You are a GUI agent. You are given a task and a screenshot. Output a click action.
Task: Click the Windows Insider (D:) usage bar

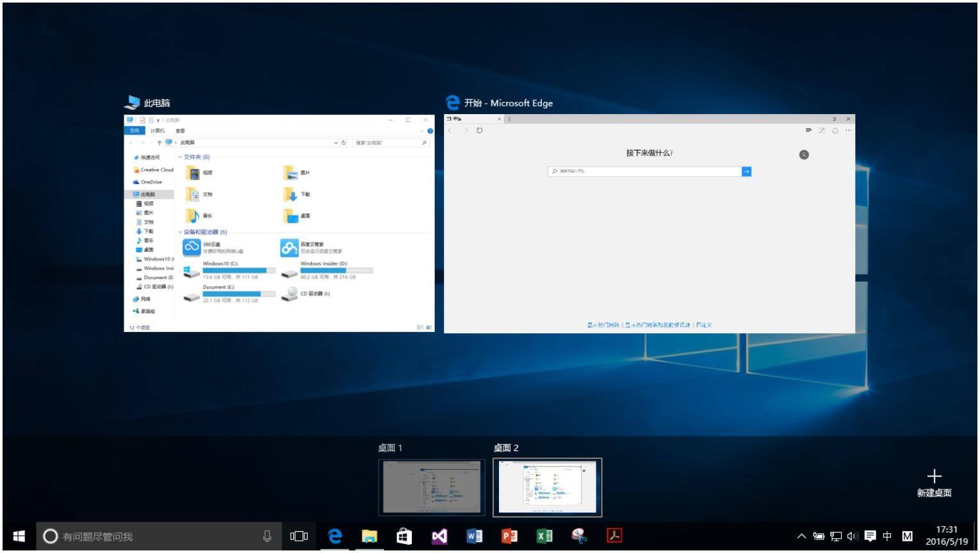(337, 270)
